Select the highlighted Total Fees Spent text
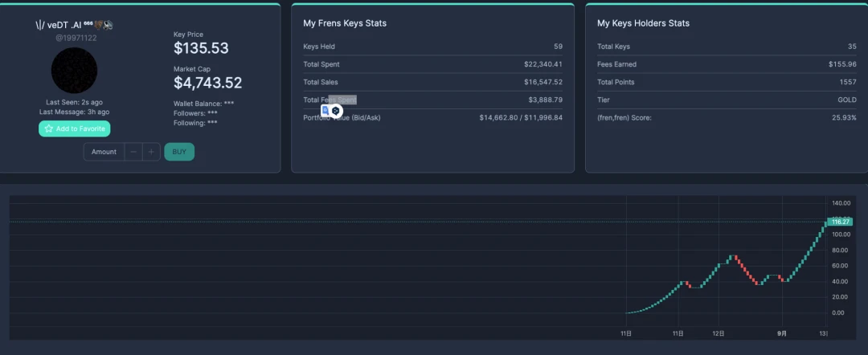 tap(342, 100)
